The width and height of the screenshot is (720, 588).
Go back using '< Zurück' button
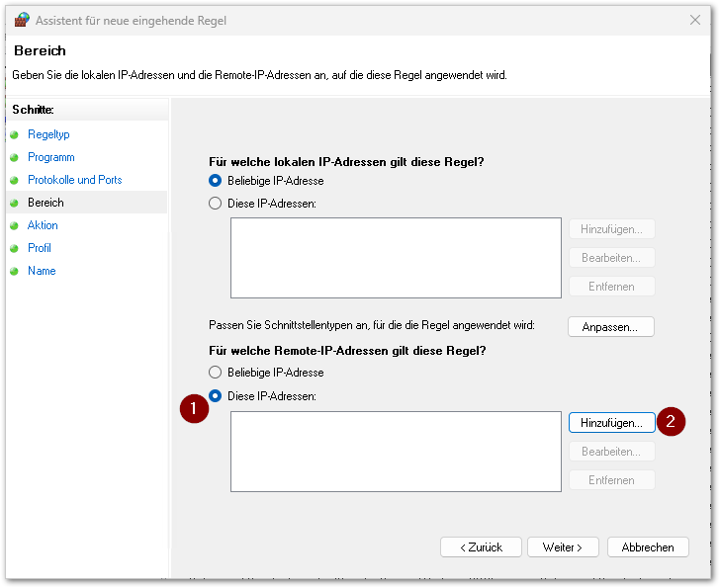pos(481,546)
